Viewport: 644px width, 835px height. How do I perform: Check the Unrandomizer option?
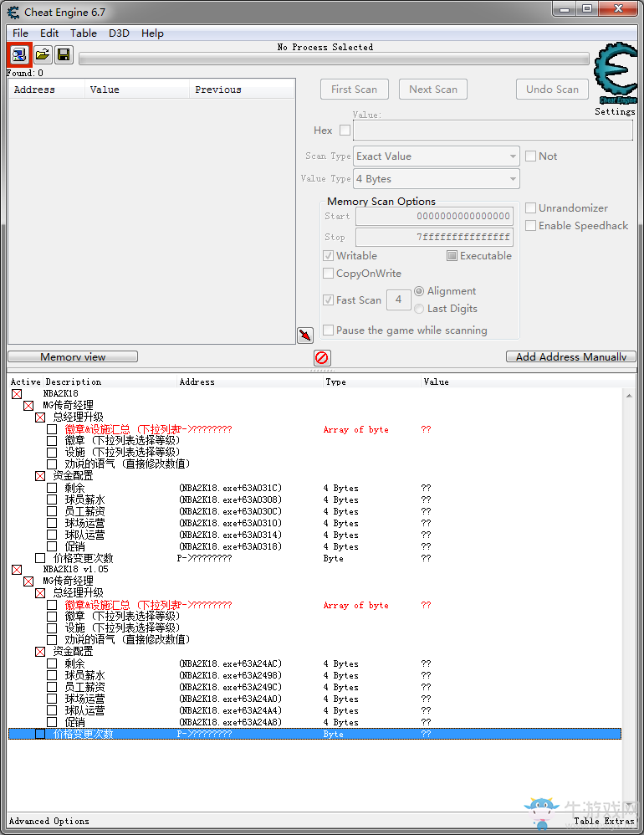tap(530, 208)
